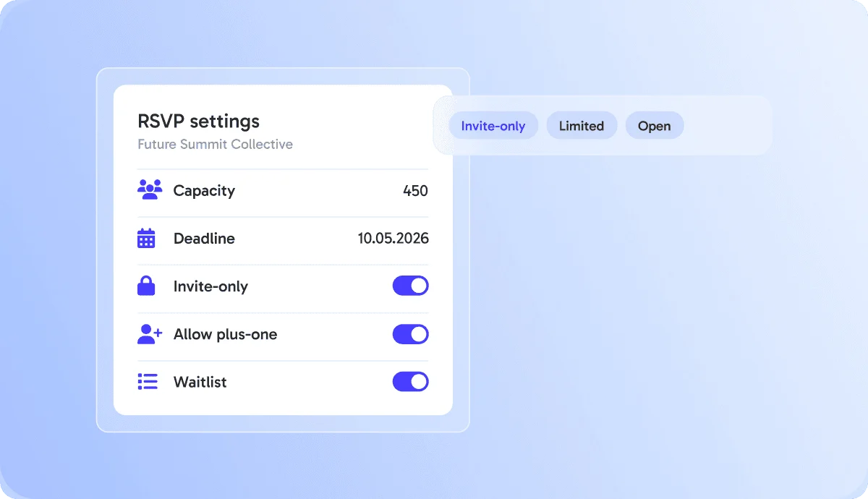Screen dimensions: 868x499
Task: Turn off the Invite-only toggle
Action: click(x=411, y=286)
